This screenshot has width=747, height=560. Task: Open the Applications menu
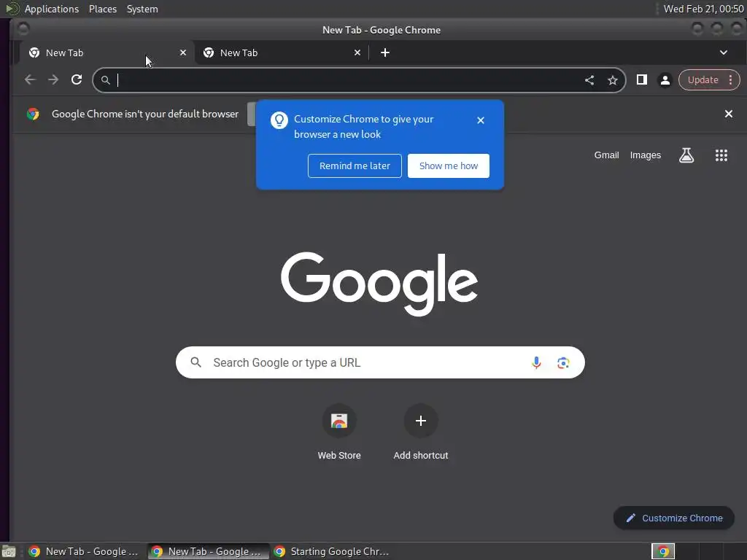point(52,9)
